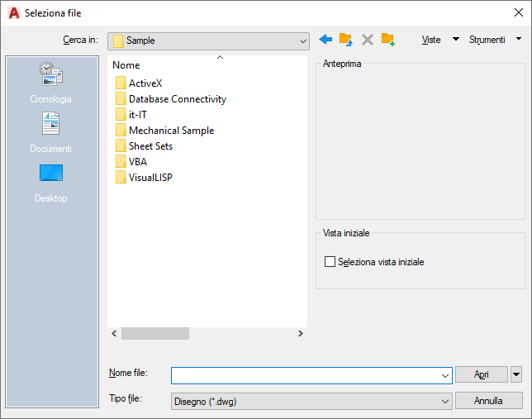532x419 pixels.
Task: Click the VBA folder icon
Action: [x=121, y=161]
